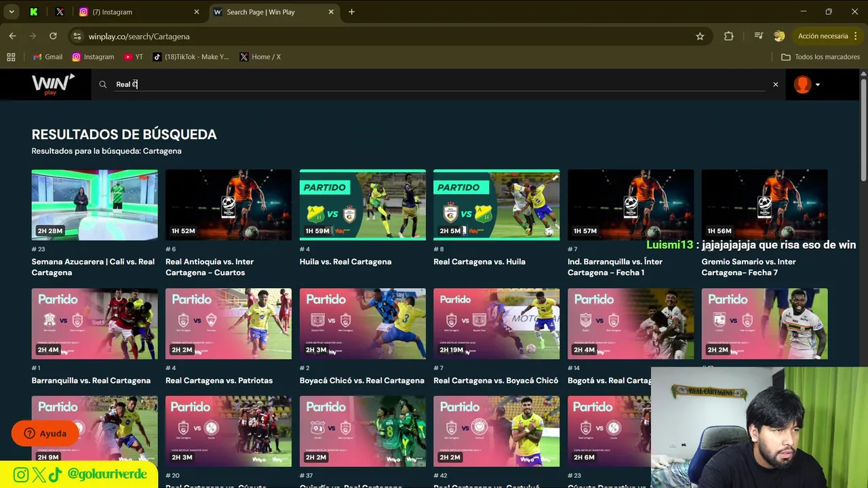The width and height of the screenshot is (868, 488).
Task: Switch to the Kick tab
Action: pos(34,12)
